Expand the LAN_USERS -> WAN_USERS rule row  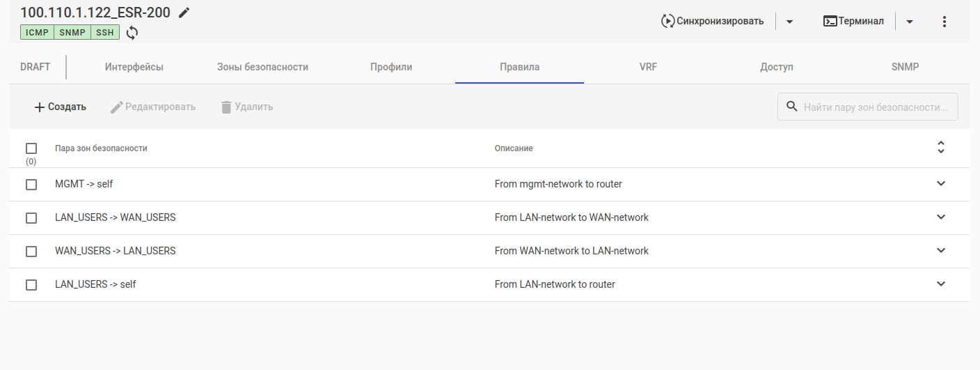point(941,217)
